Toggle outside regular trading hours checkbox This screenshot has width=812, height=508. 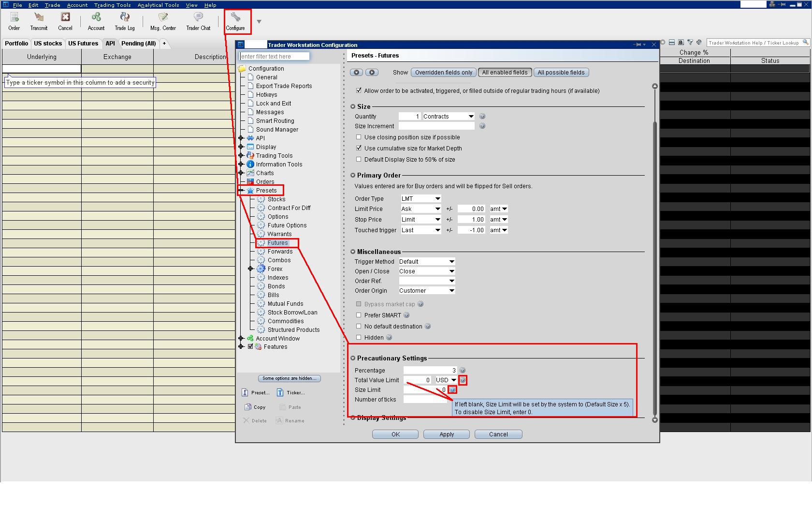[x=359, y=90]
